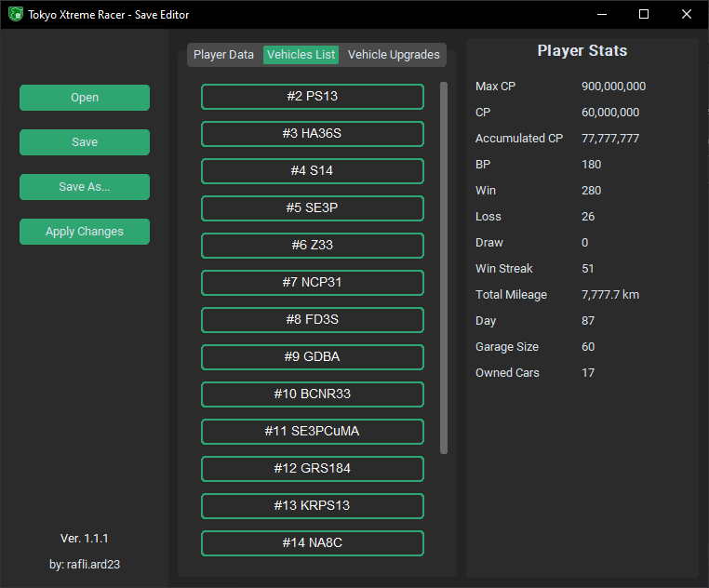
Task: Click the BP value 180
Action: pyautogui.click(x=592, y=165)
